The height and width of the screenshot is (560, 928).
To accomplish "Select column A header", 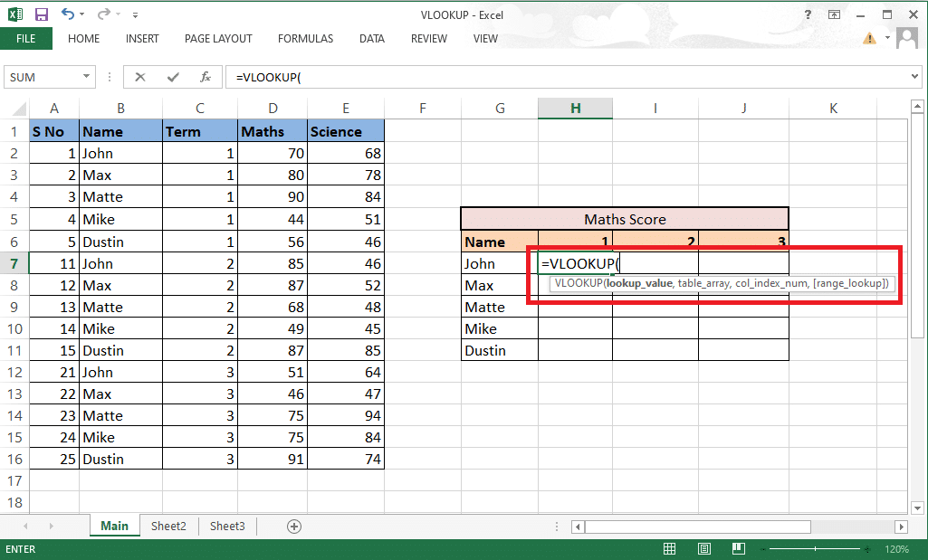I will click(x=53, y=109).
